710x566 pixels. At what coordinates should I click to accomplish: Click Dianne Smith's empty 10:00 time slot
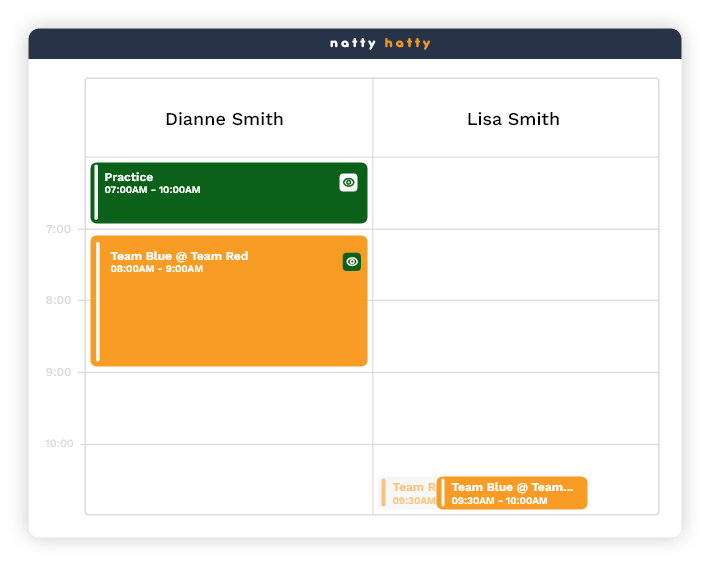point(228,479)
